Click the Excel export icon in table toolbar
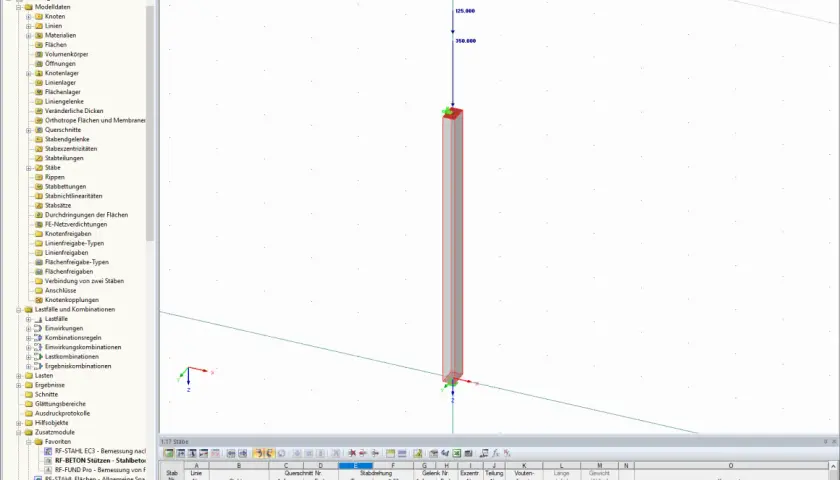Screen dimensions: 840x480 pos(457,453)
